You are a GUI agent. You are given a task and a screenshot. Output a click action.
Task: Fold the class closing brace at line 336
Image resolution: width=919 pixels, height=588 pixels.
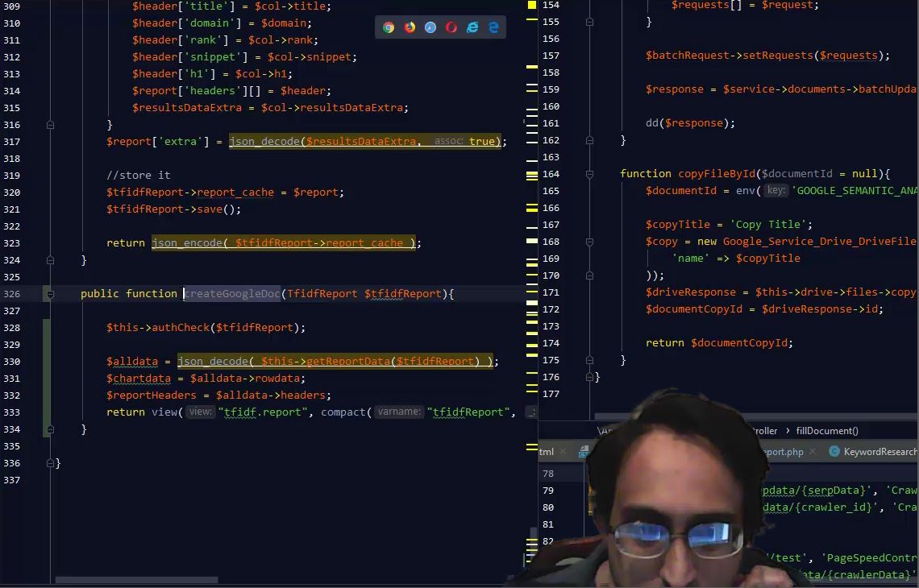point(50,463)
